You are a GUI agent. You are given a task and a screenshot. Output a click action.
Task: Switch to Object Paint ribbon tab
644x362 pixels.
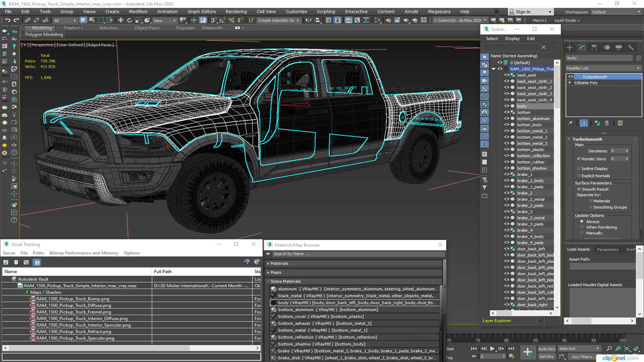click(x=147, y=28)
